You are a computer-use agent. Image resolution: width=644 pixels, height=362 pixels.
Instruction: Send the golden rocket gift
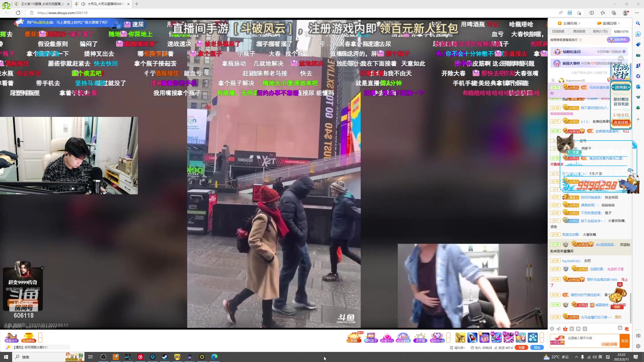coord(460,337)
